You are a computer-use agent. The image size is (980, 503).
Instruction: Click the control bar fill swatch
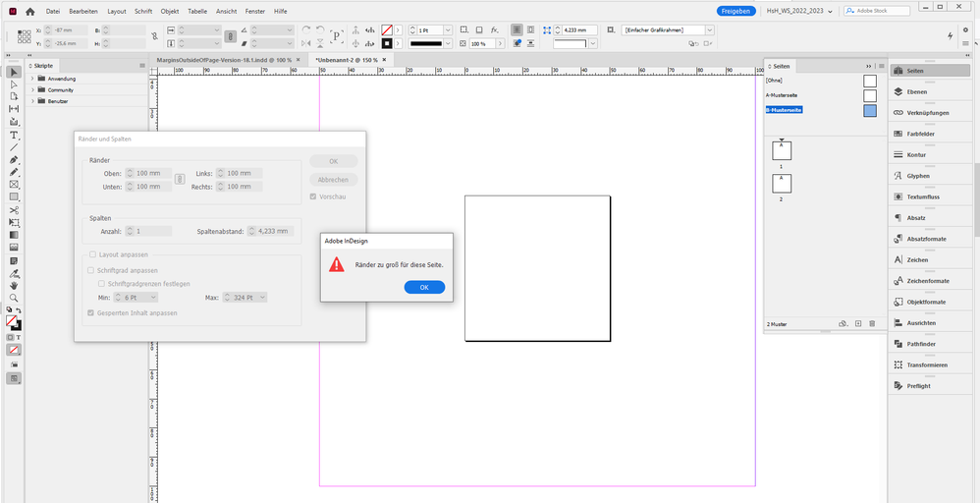(x=387, y=30)
